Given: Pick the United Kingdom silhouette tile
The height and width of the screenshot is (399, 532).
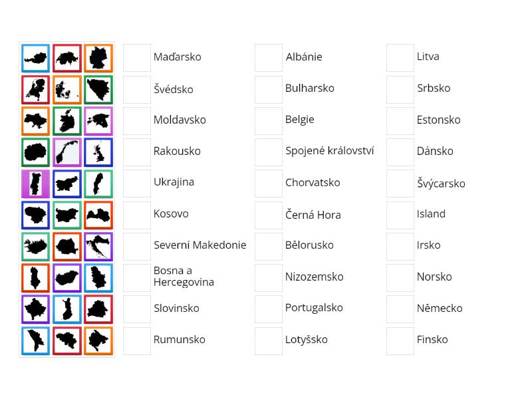Looking at the screenshot, I should point(98,152).
